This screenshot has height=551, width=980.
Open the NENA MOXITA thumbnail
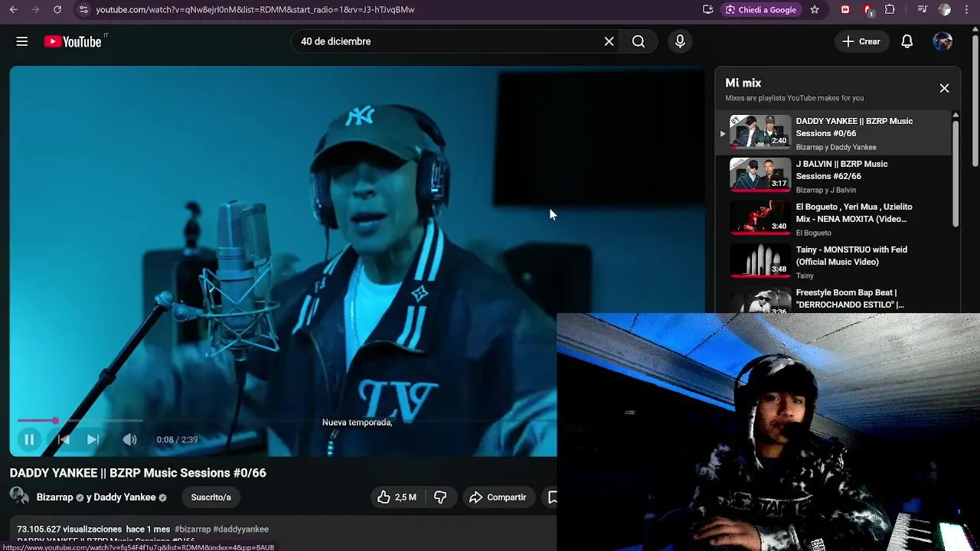[x=760, y=217]
